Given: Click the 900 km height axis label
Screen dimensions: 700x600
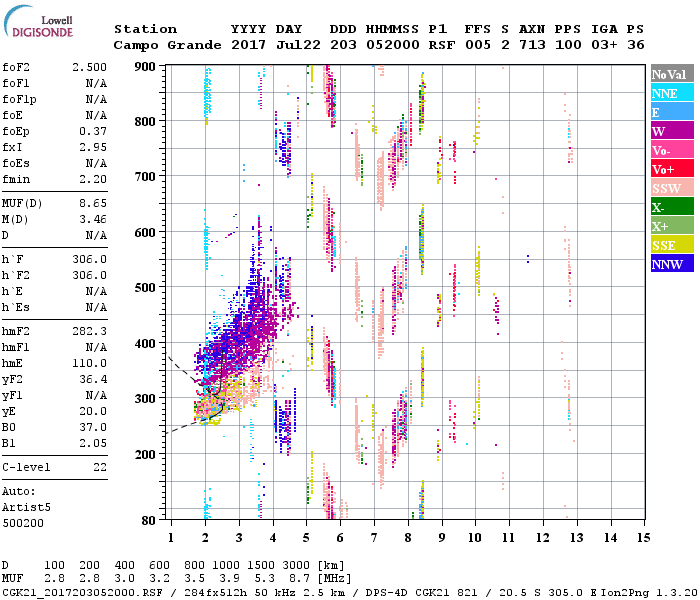Looking at the screenshot, I should [x=147, y=66].
